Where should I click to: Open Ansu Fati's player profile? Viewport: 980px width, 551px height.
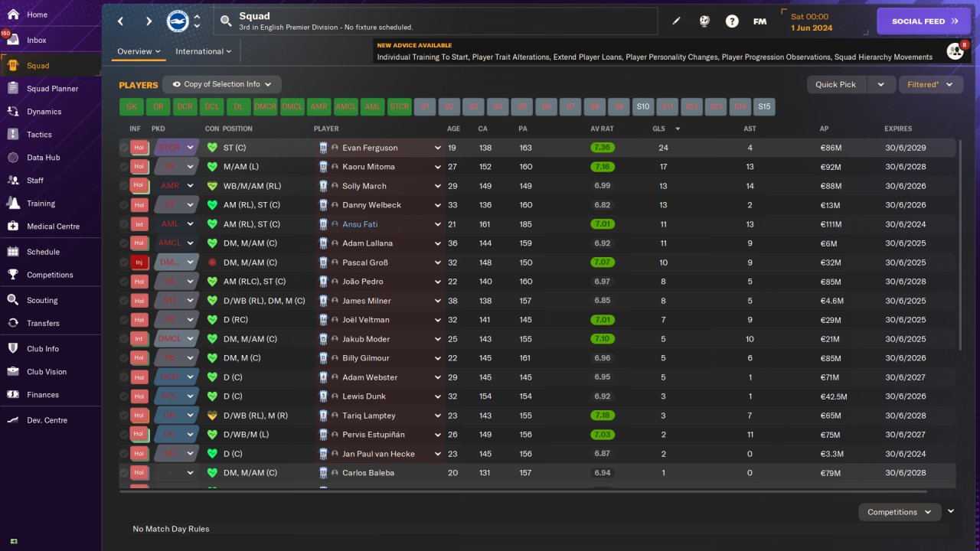click(x=359, y=224)
